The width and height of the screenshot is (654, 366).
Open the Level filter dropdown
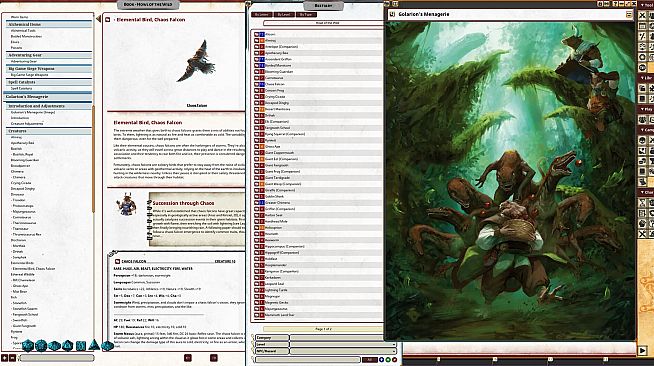[343, 344]
